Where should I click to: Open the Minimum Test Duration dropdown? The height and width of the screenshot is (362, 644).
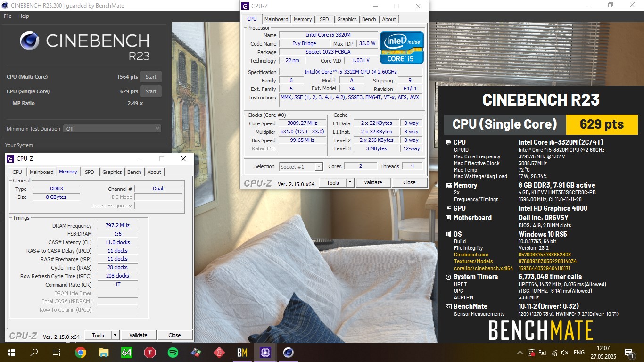coord(113,128)
